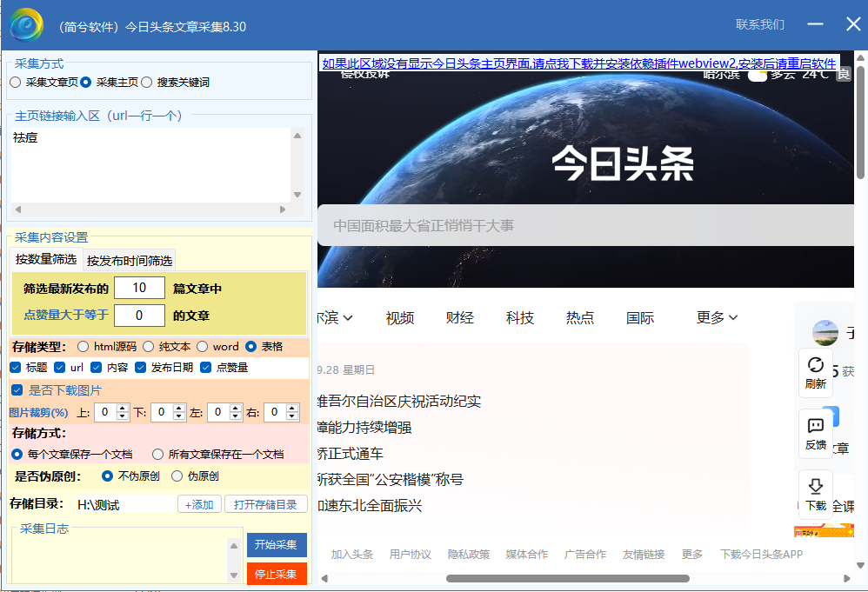Decrease the right (右) crop value

(293, 417)
